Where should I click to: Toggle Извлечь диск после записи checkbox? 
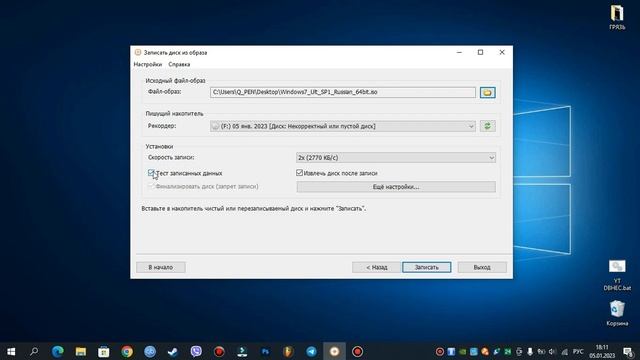pyautogui.click(x=300, y=173)
